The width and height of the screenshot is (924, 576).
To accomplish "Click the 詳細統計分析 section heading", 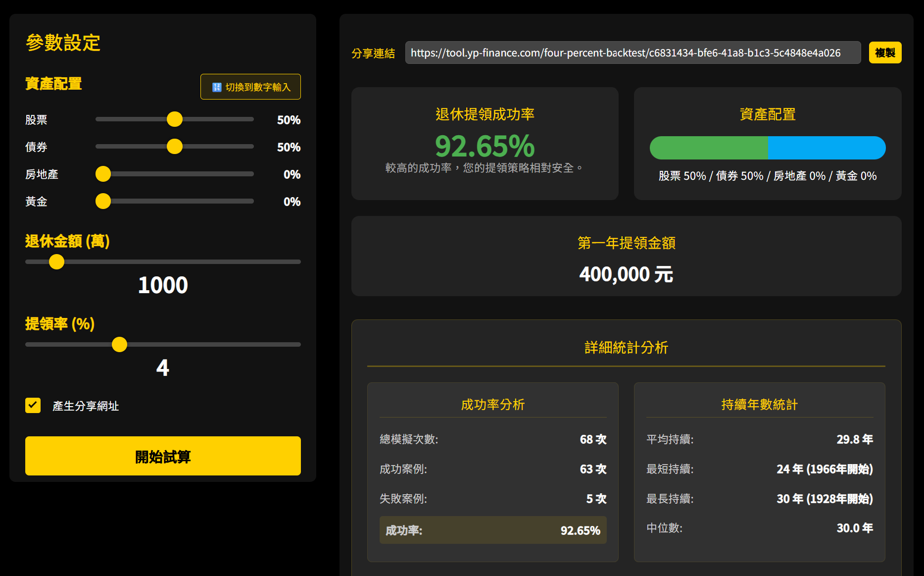I will tap(626, 347).
